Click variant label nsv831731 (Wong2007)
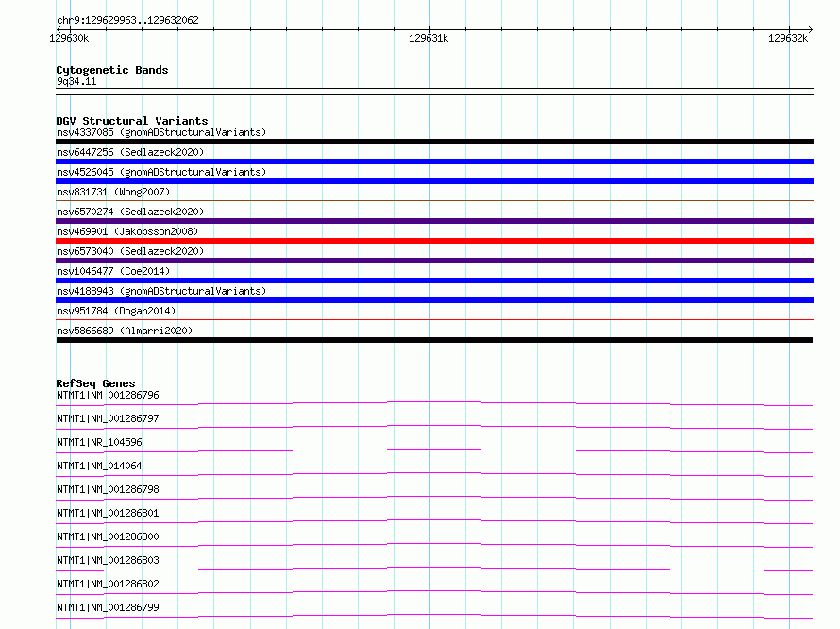The height and width of the screenshot is (629, 840). point(113,192)
